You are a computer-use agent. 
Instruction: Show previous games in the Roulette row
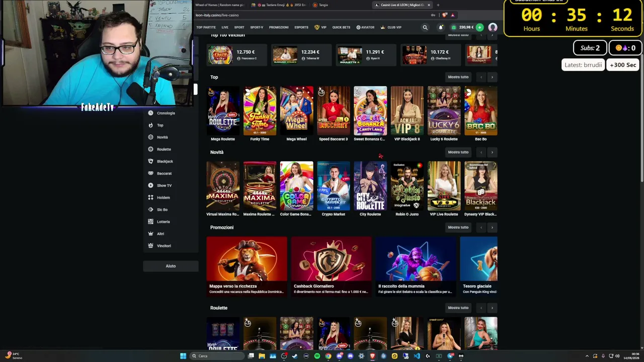click(x=481, y=308)
